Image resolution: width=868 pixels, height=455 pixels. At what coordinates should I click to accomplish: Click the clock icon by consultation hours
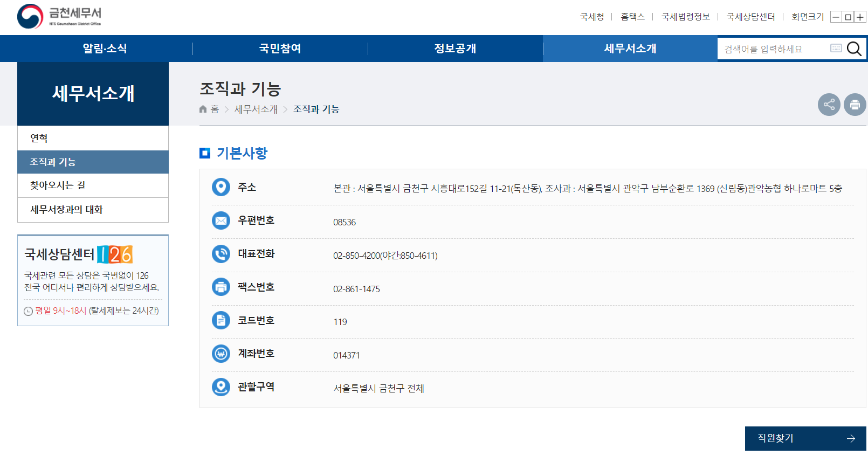click(29, 311)
